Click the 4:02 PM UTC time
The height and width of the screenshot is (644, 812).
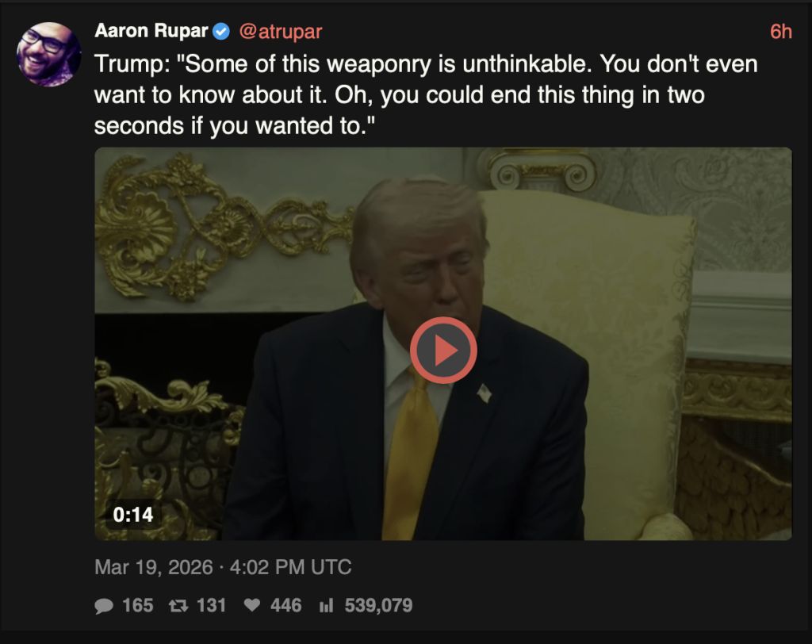290,567
